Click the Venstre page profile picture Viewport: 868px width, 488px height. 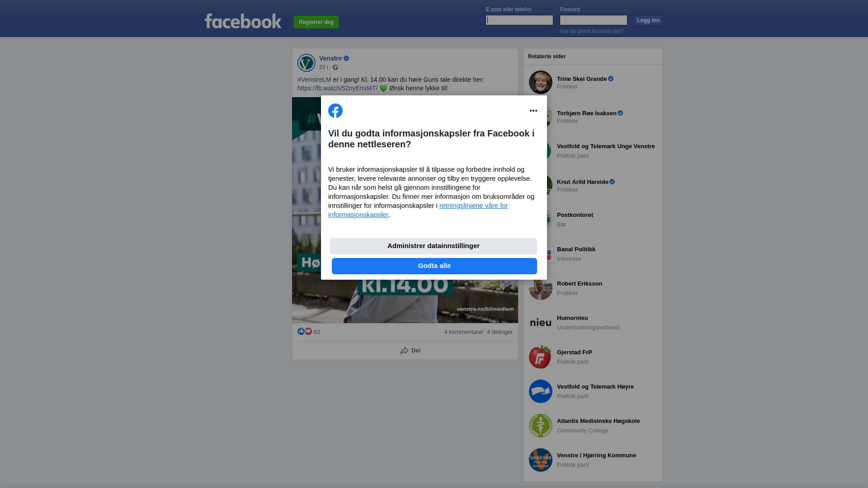coord(307,63)
